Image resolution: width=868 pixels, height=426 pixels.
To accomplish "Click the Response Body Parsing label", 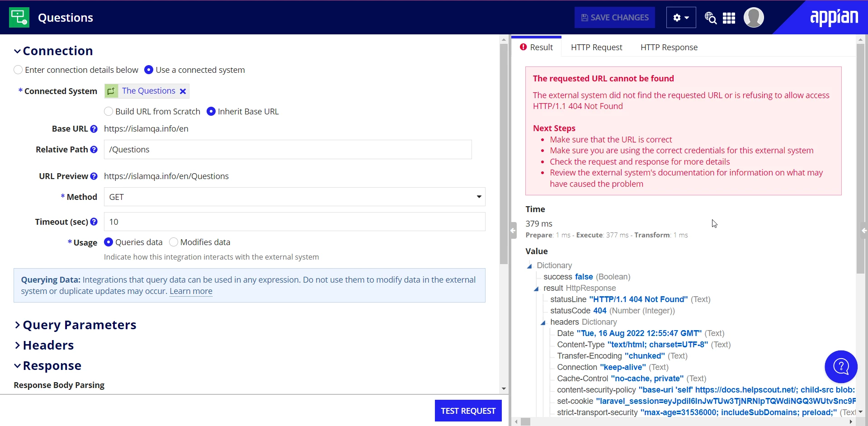I will click(59, 385).
